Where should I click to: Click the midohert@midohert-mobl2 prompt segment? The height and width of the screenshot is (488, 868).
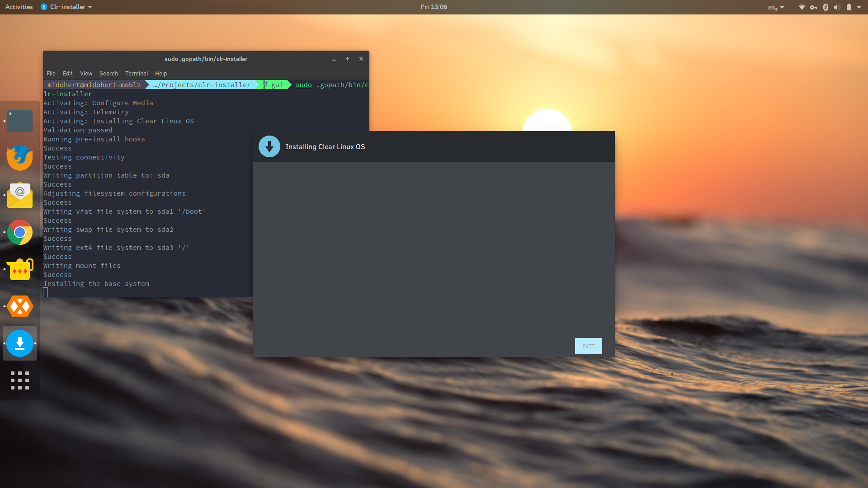tap(94, 85)
